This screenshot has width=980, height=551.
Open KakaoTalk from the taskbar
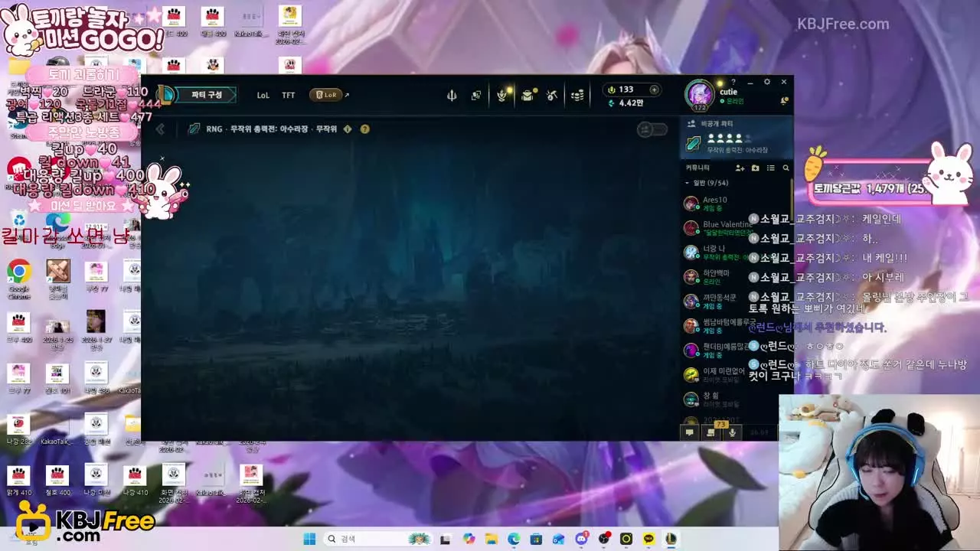[x=649, y=539]
